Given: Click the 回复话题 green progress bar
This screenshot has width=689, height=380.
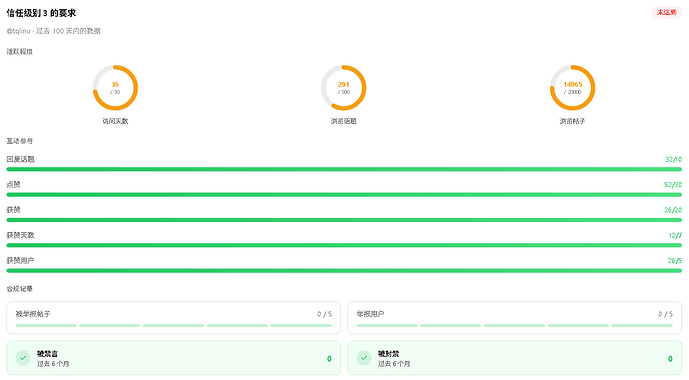Looking at the screenshot, I should tap(344, 169).
